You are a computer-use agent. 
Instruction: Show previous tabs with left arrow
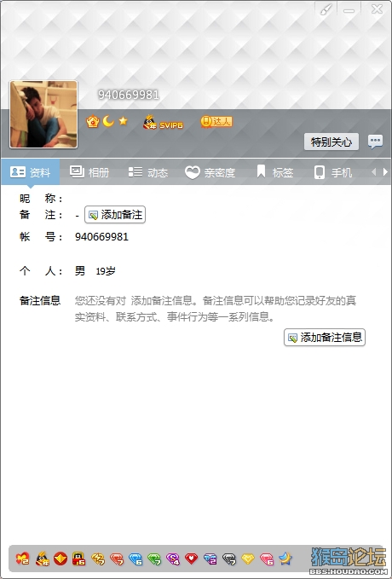[373, 171]
